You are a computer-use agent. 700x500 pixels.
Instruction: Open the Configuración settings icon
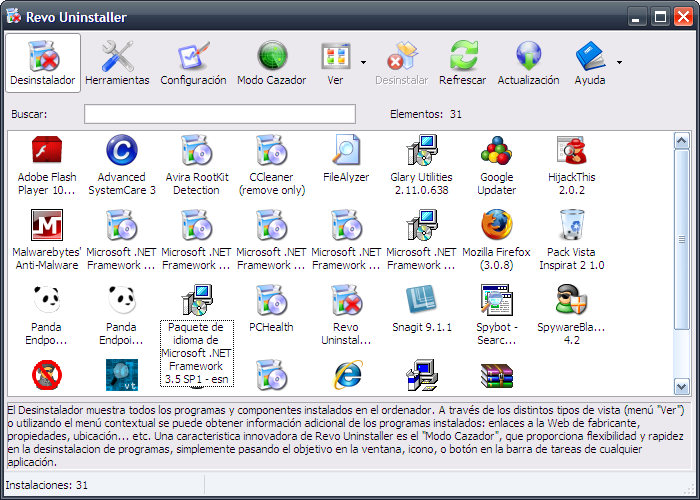point(193,63)
